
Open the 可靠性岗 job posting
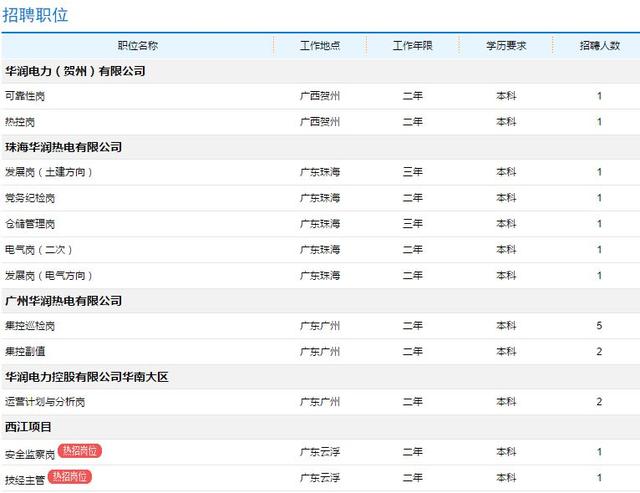pos(25,96)
